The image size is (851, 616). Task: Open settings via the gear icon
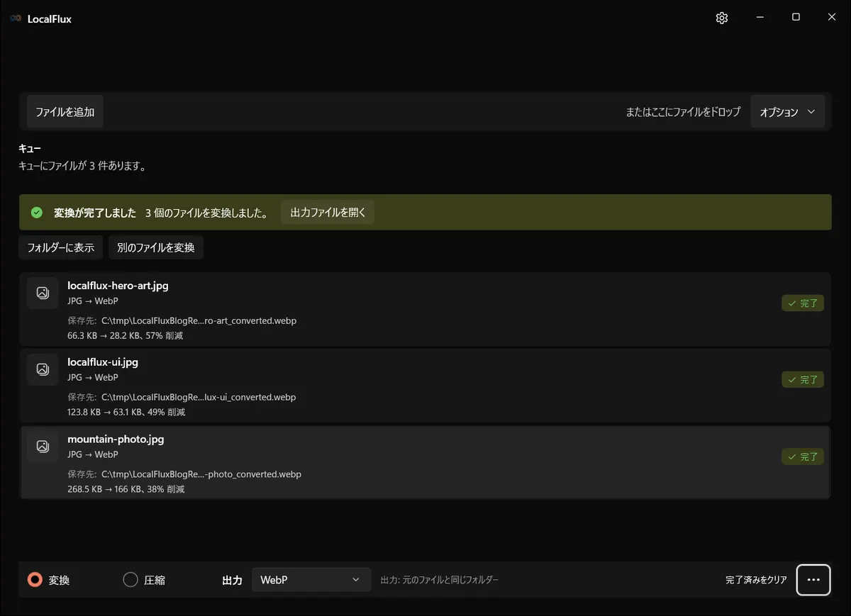click(x=722, y=18)
